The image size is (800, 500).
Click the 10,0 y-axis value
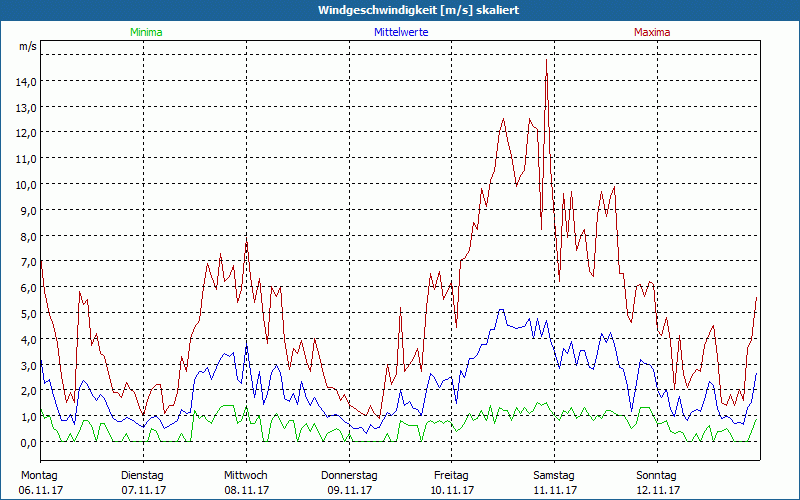tap(26, 184)
